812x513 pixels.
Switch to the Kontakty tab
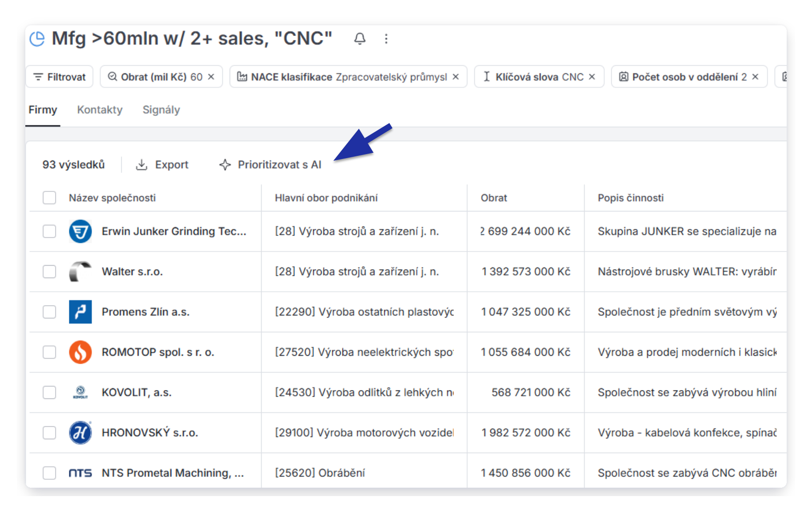pyautogui.click(x=100, y=110)
